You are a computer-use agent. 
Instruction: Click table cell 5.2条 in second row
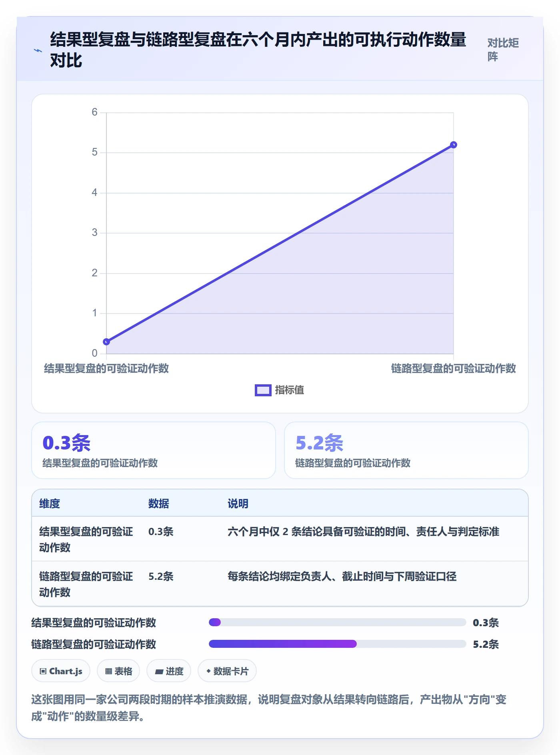coord(161,576)
